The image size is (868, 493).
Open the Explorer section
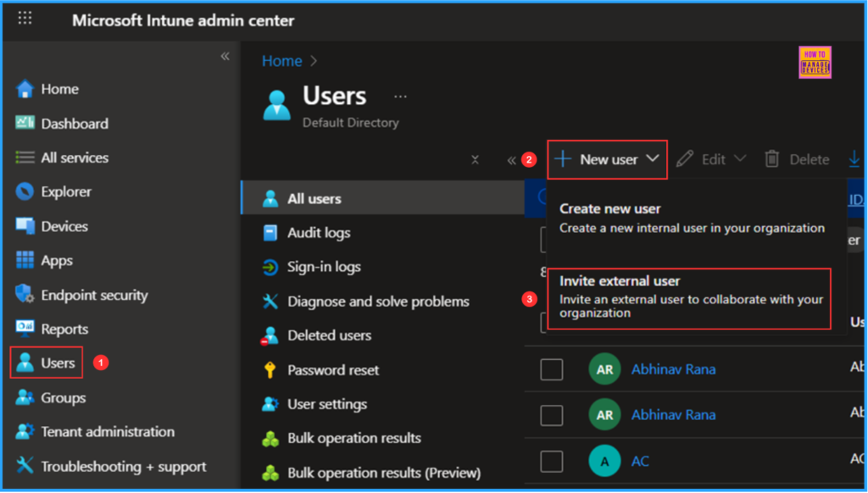[68, 191]
